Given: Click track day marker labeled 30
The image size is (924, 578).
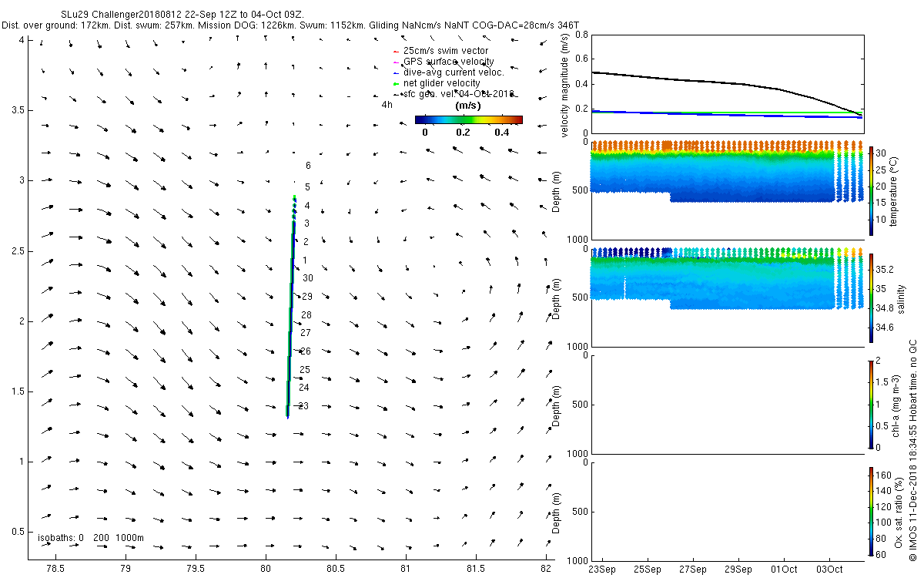Looking at the screenshot, I should tap(308, 278).
